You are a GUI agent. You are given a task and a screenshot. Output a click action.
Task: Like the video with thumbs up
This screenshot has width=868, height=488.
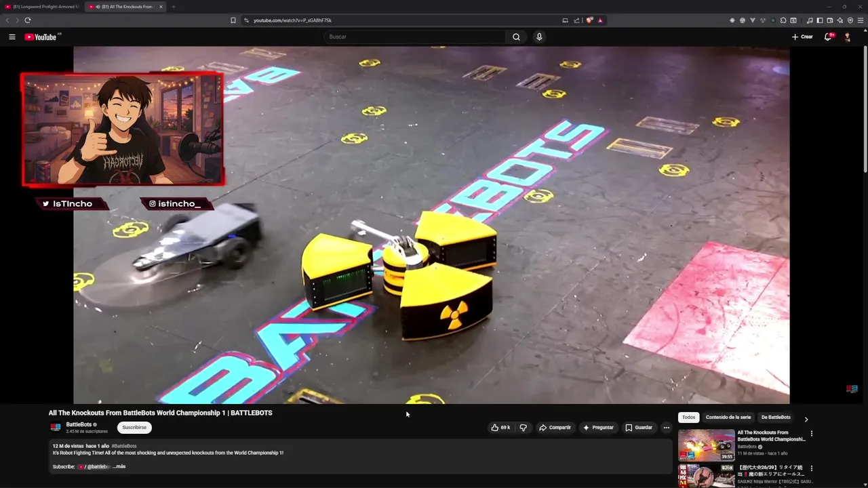point(500,428)
